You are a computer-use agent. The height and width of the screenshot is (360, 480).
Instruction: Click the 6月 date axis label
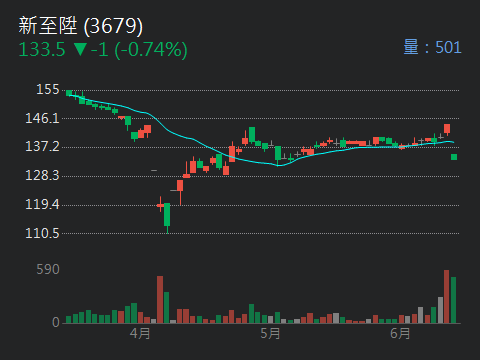coord(400,333)
